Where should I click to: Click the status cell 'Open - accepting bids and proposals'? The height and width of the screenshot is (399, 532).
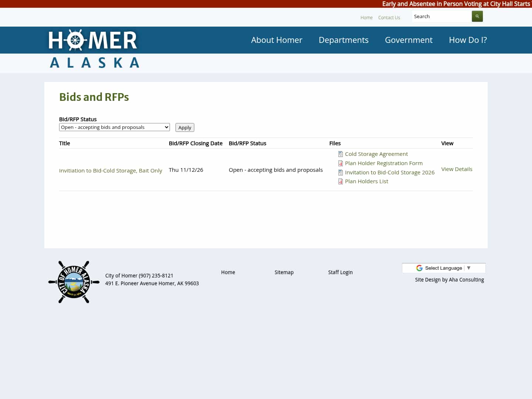point(276,170)
